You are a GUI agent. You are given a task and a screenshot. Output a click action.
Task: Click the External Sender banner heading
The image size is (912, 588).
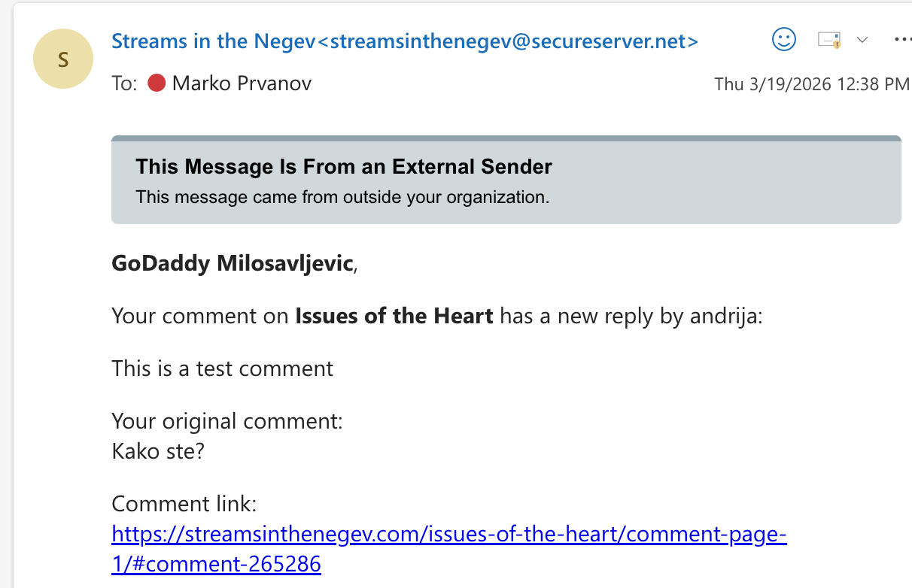tap(344, 167)
